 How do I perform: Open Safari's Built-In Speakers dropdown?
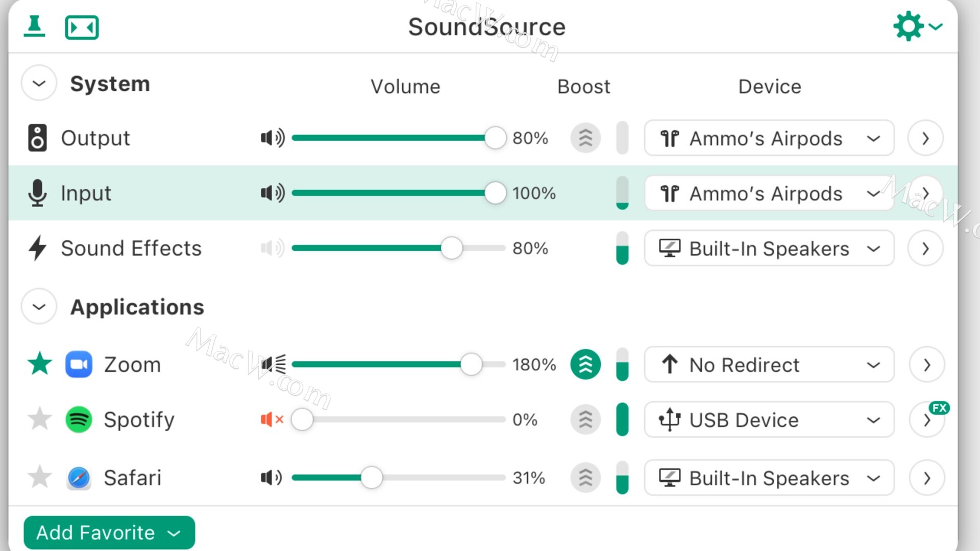coord(769,478)
